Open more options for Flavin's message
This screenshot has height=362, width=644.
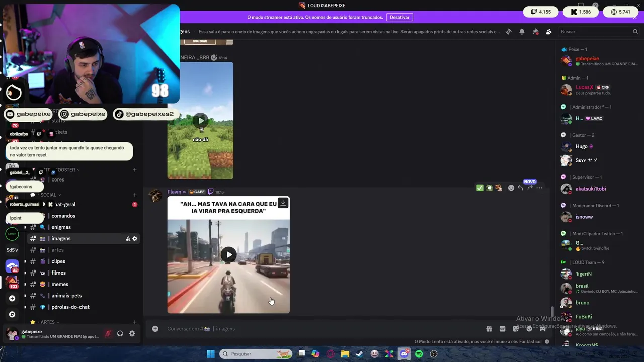pyautogui.click(x=539, y=188)
